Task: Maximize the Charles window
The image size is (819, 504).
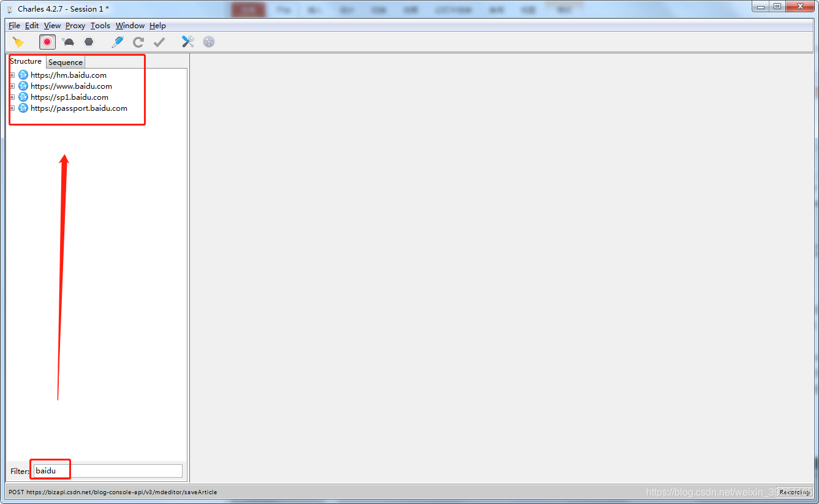Action: [x=777, y=7]
